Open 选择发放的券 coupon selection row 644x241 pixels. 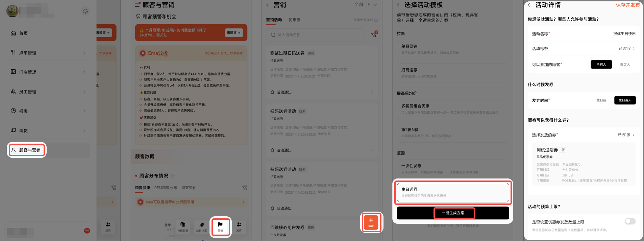(583, 135)
